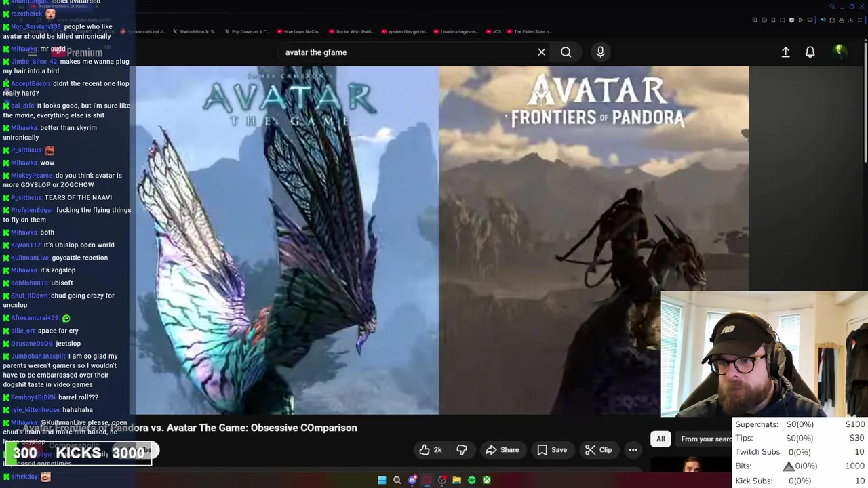Screen dimensions: 868x488
Task: Click chat username KuihmanLive
Action: coord(30,258)
